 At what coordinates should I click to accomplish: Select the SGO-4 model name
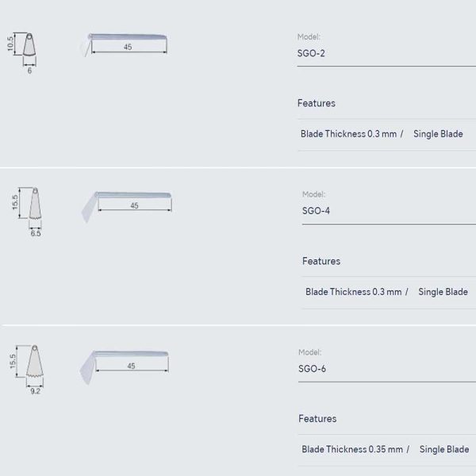[x=316, y=211]
